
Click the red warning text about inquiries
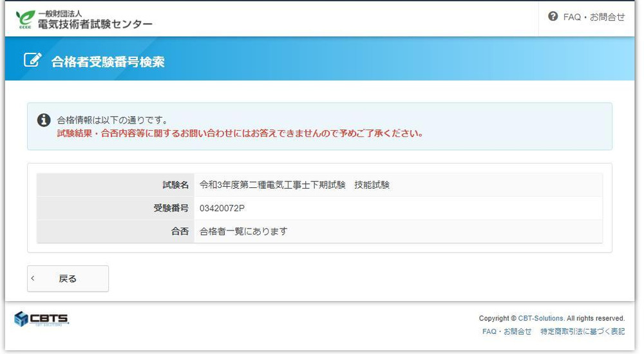(240, 134)
